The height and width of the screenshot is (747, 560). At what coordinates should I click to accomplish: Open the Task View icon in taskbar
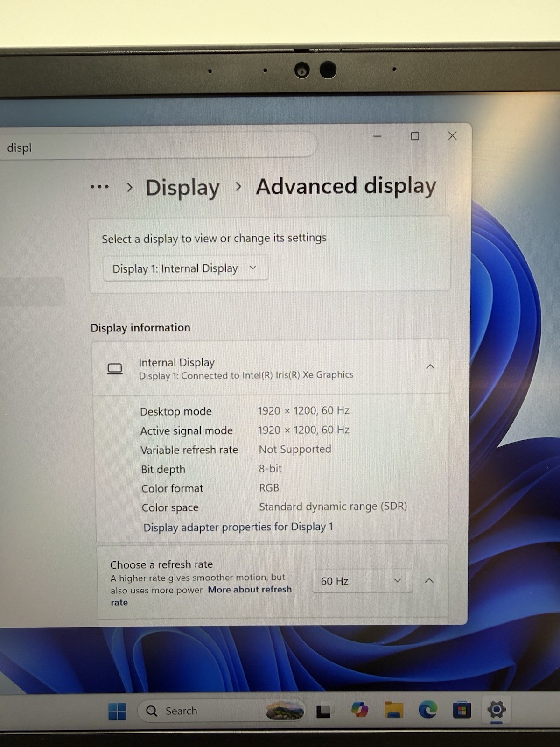coord(324,711)
